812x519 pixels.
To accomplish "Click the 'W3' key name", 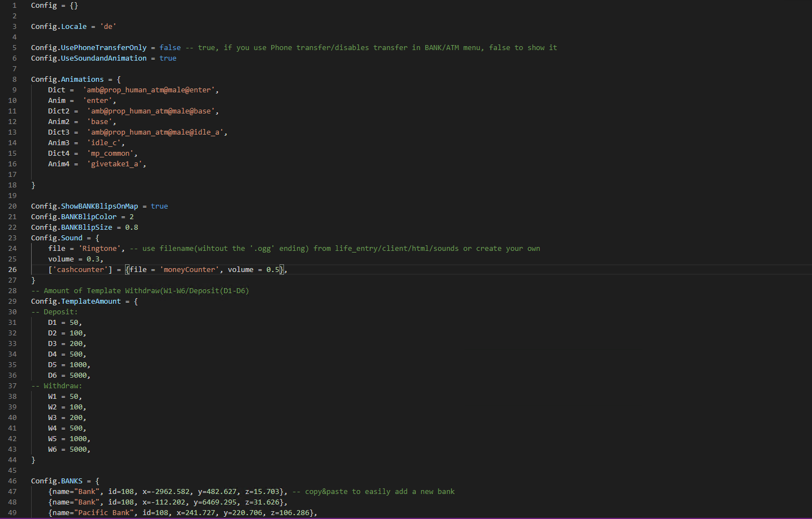I will pyautogui.click(x=52, y=418).
